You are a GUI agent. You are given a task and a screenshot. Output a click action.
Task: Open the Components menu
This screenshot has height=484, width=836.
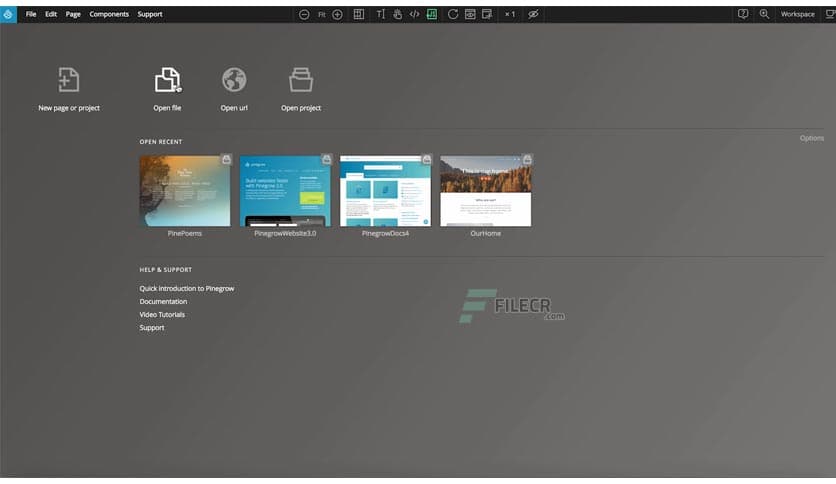[x=109, y=14]
